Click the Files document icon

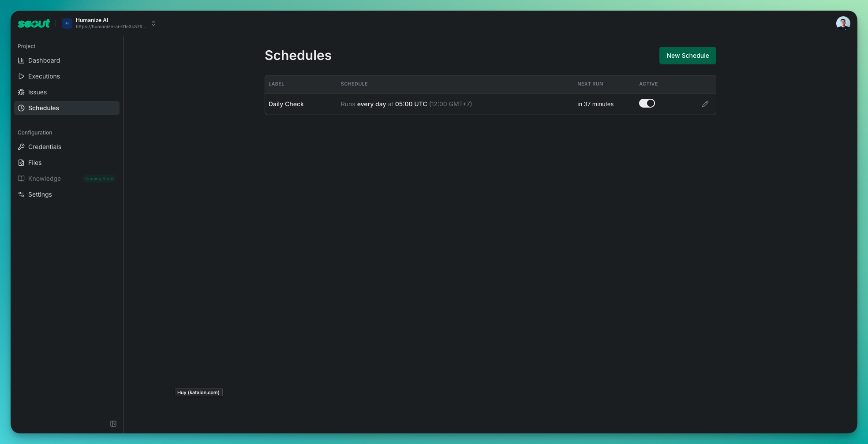click(x=21, y=163)
